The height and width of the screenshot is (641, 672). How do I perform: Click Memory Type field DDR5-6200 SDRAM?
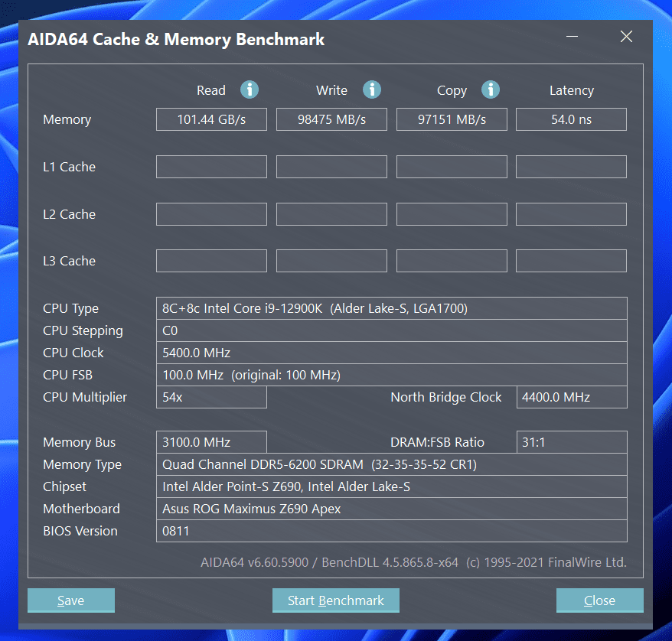pos(392,464)
